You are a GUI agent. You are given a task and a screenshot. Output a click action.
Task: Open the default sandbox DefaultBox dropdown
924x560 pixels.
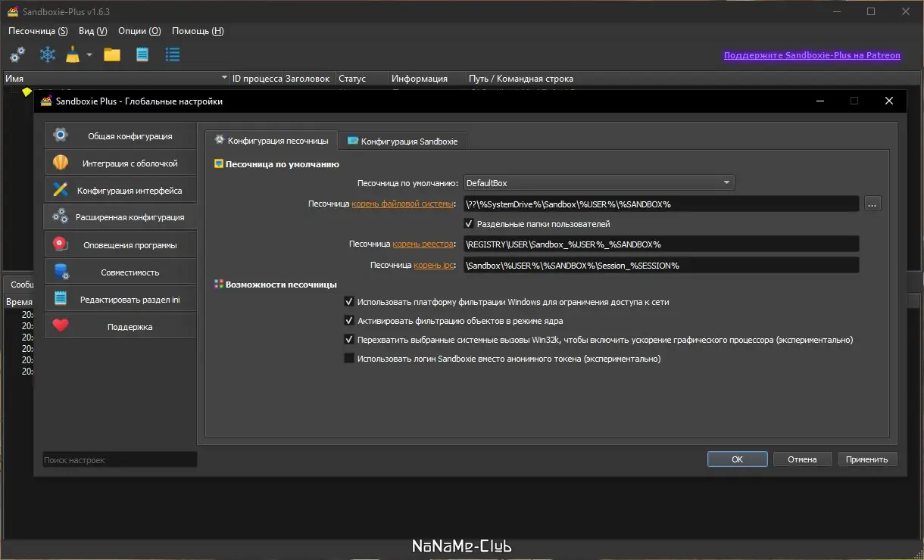click(x=598, y=183)
